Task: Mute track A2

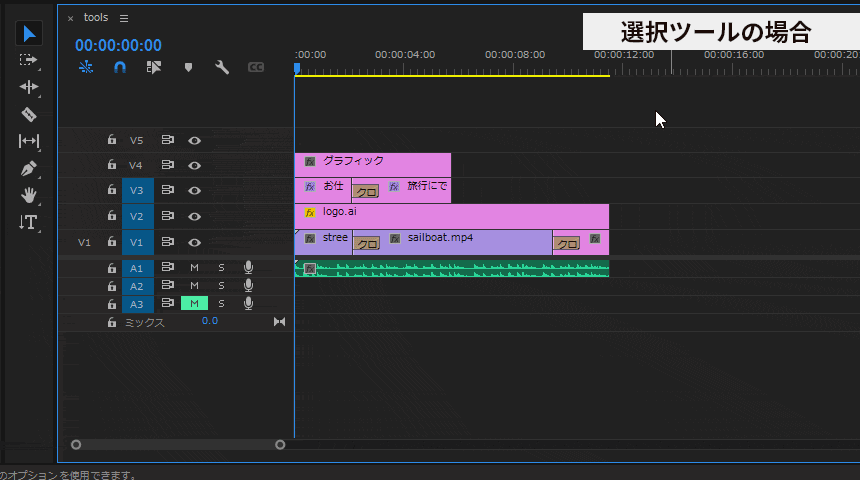Action: click(x=194, y=286)
